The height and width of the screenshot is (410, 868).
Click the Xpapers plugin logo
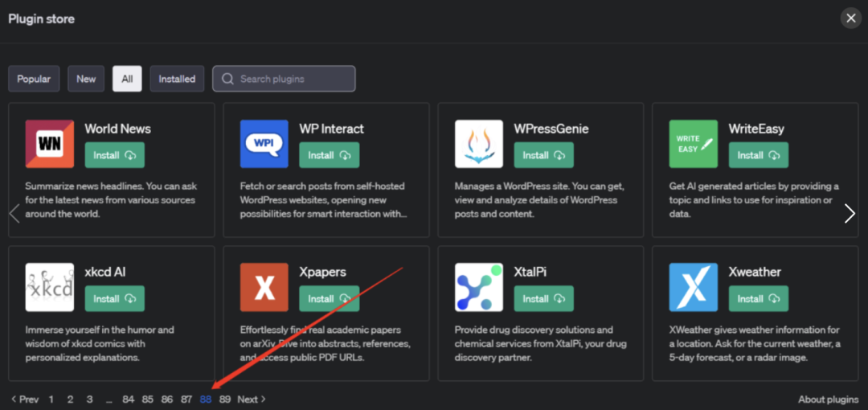pyautogui.click(x=264, y=287)
